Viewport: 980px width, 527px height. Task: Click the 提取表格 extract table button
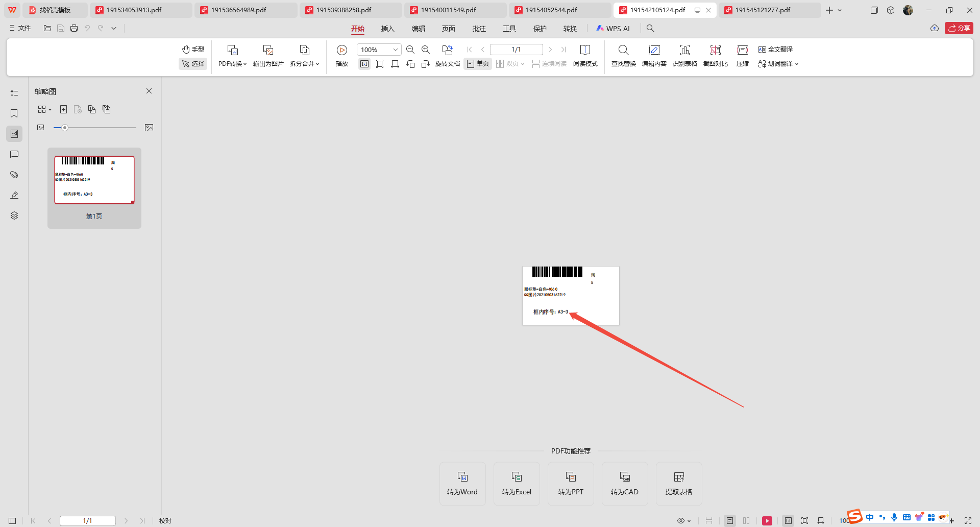(679, 484)
